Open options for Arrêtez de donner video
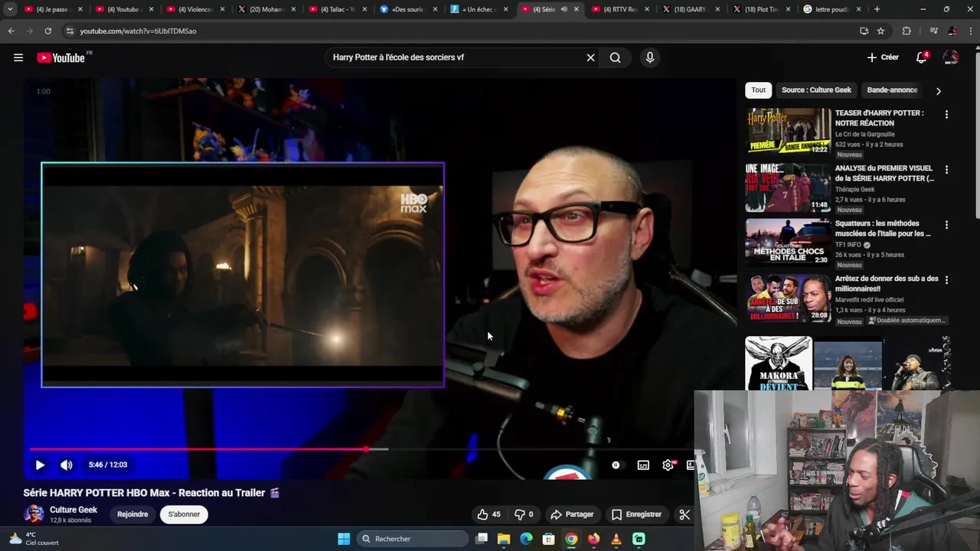This screenshot has height=551, width=980. [x=946, y=279]
